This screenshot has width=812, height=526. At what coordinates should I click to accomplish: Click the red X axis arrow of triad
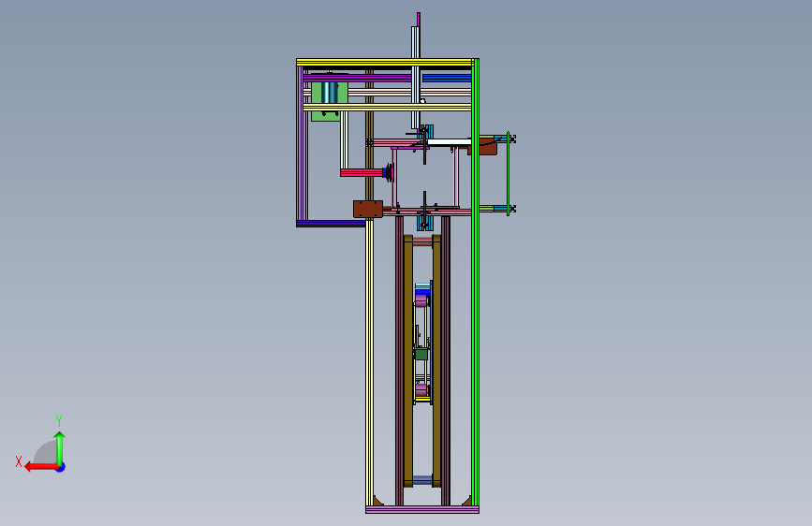41,467
